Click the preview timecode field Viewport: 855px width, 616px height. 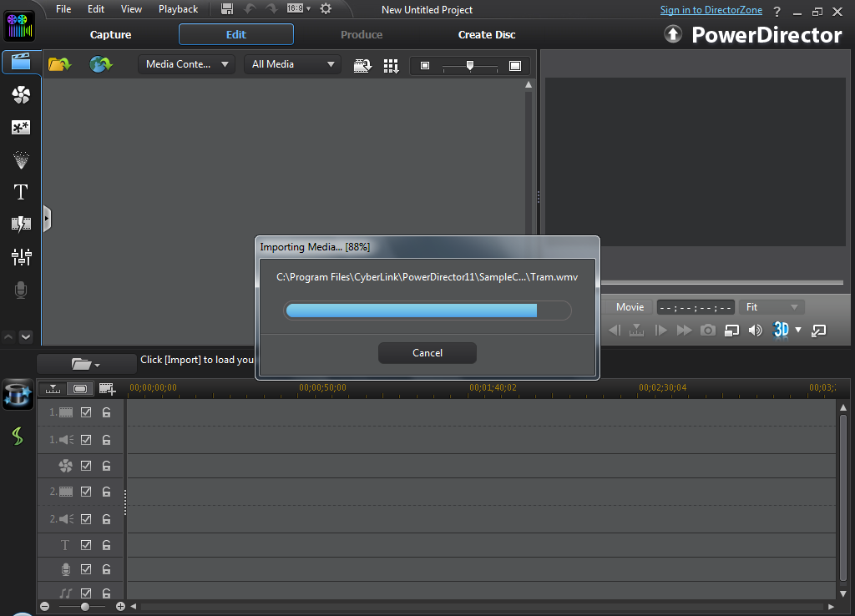coord(696,307)
